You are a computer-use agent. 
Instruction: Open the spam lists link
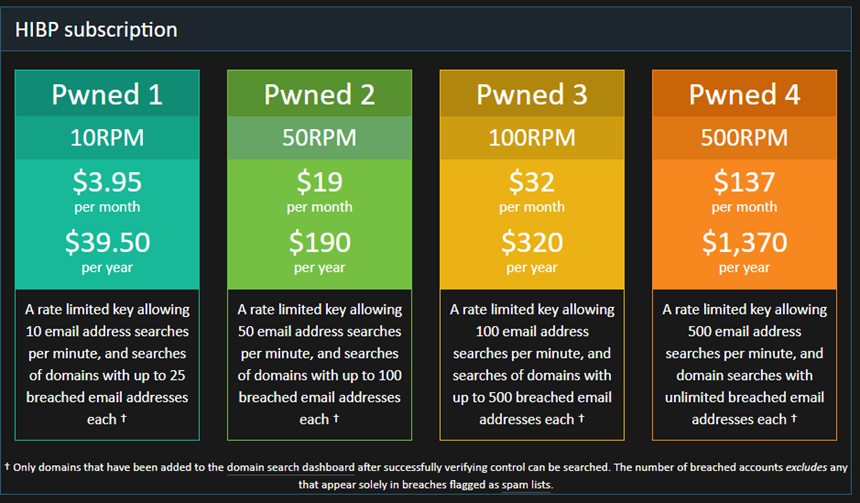pos(526,485)
